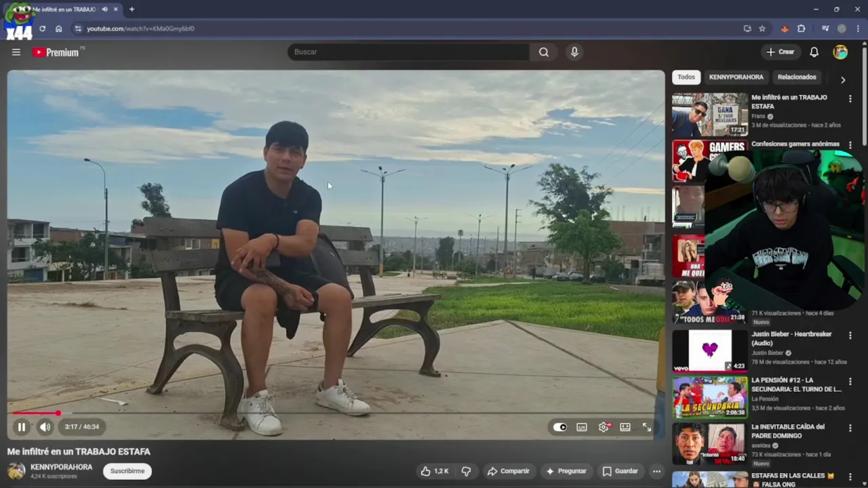Open options for Justin Bieber Heartbreaker
The height and width of the screenshot is (488, 868).
850,335
